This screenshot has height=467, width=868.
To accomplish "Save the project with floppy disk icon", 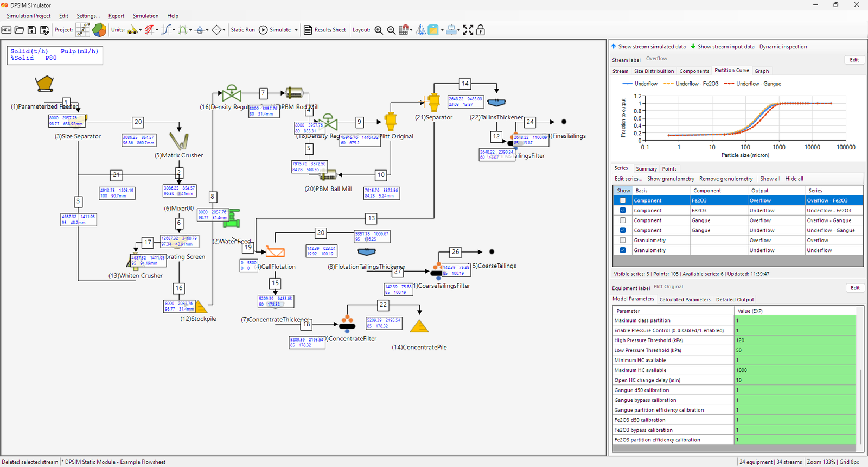I will (x=31, y=30).
